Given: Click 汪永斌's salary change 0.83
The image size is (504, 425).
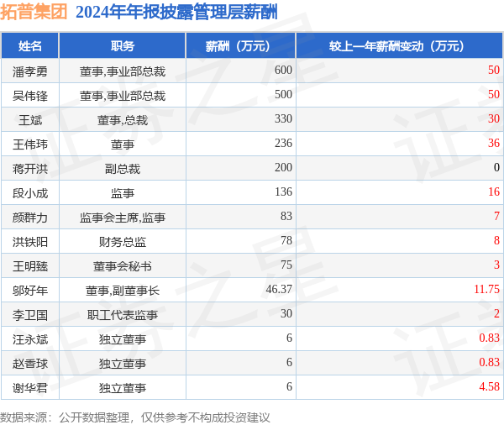Looking at the screenshot, I should (489, 338).
